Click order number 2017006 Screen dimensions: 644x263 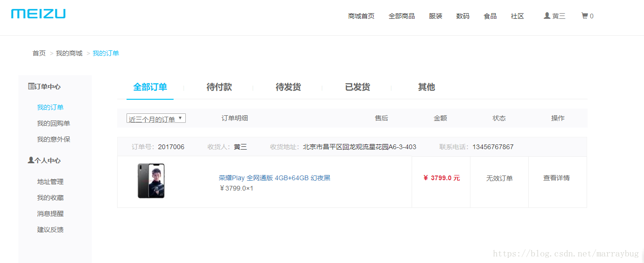[x=171, y=147]
